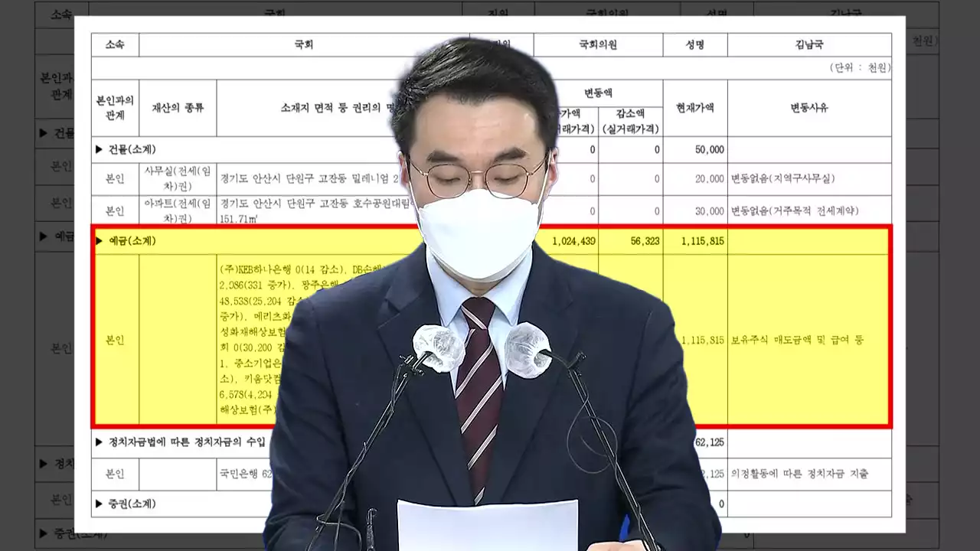Select the 1,024,439 increase amount

click(x=573, y=240)
